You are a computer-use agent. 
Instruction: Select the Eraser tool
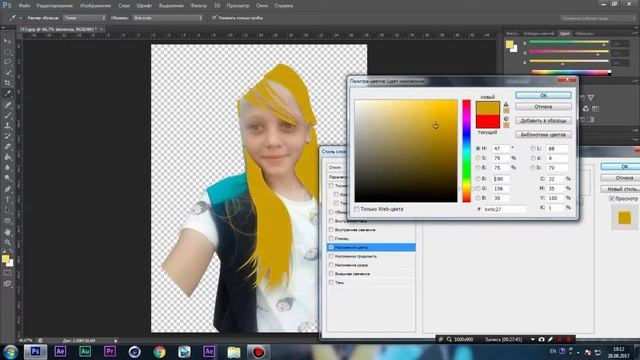[7, 147]
